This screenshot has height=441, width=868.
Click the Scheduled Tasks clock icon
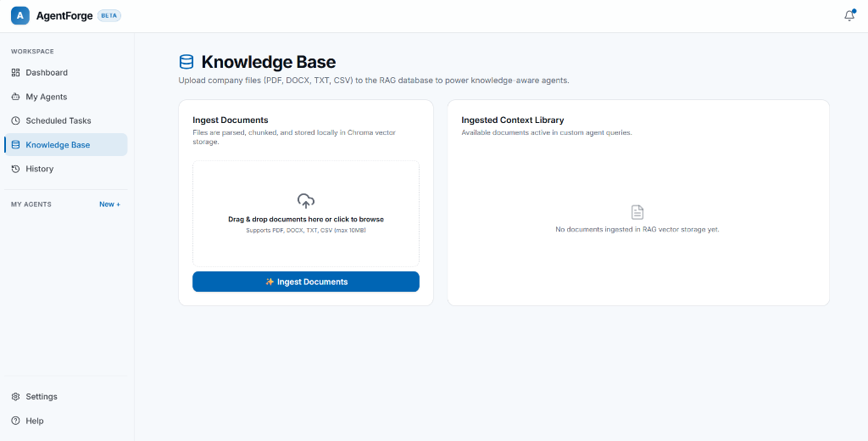pos(15,120)
